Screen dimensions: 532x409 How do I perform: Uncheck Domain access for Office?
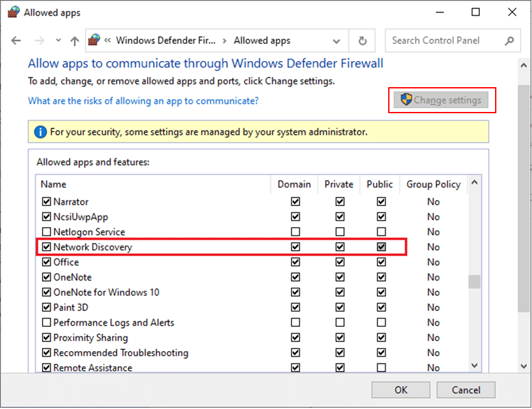tap(295, 261)
